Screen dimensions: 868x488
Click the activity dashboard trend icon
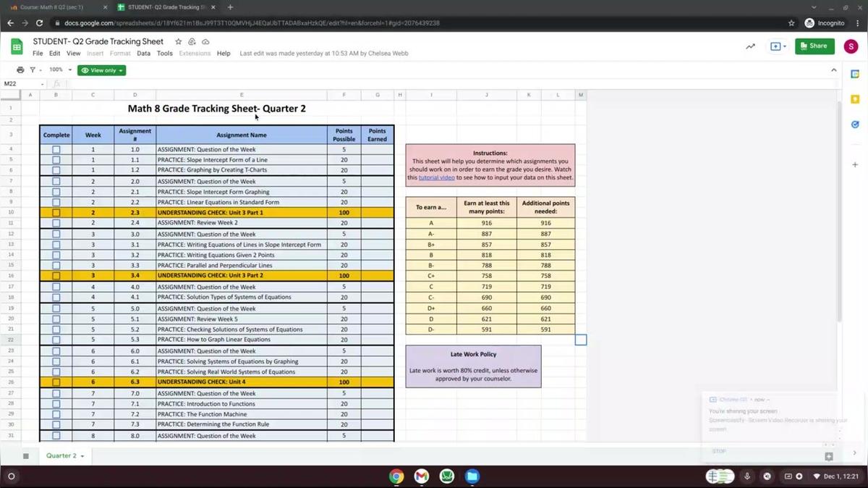coord(750,46)
